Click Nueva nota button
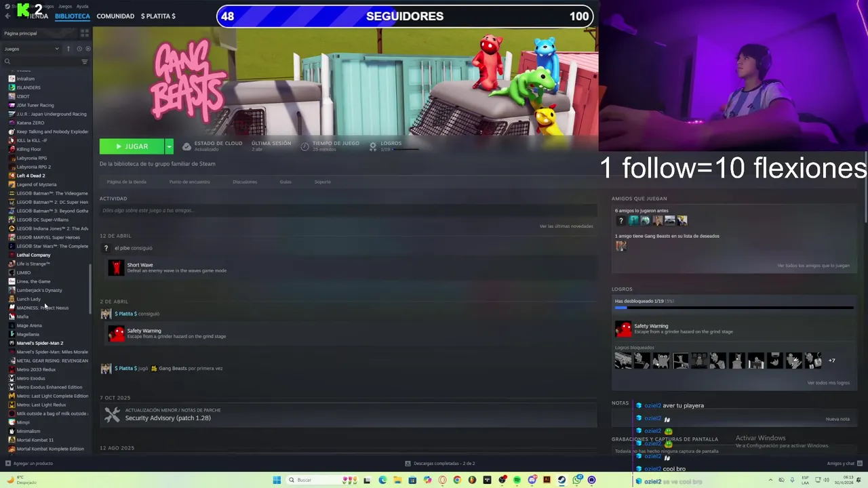The width and height of the screenshot is (868, 488). coord(837,419)
